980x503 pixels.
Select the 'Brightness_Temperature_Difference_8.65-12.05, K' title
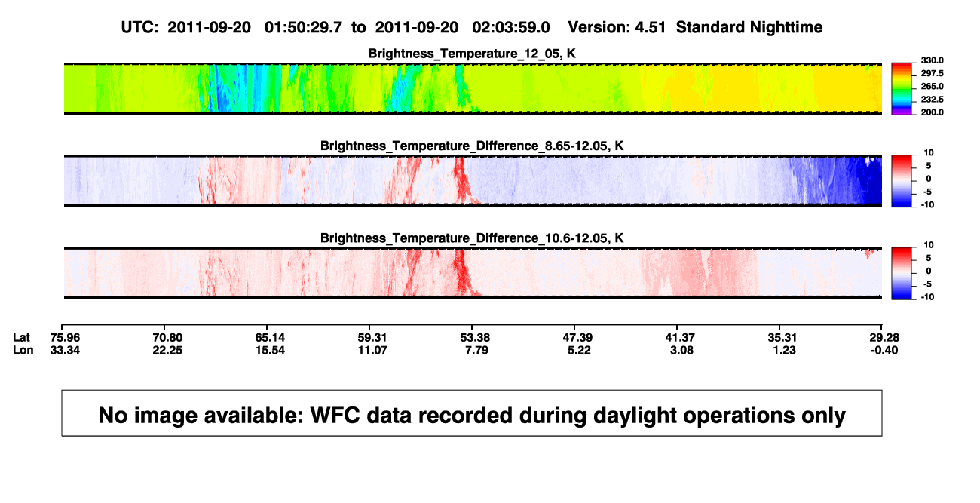472,146
